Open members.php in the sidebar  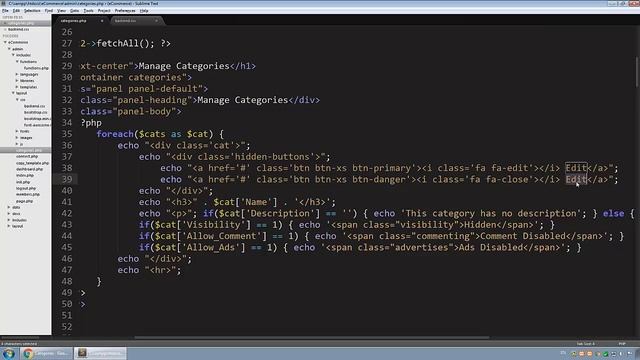click(x=28, y=194)
